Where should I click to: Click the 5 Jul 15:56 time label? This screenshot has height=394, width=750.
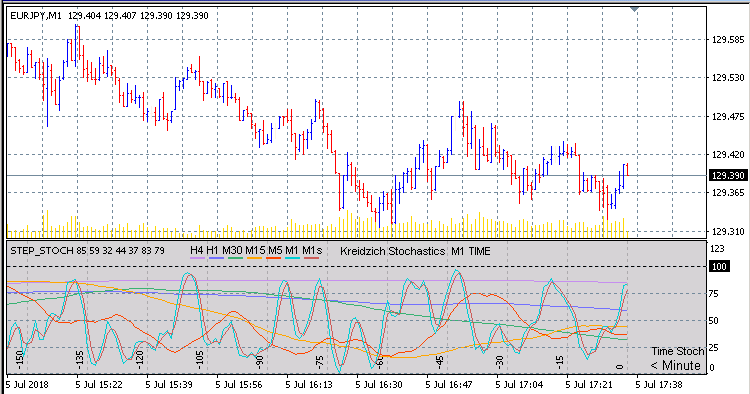[x=239, y=384]
